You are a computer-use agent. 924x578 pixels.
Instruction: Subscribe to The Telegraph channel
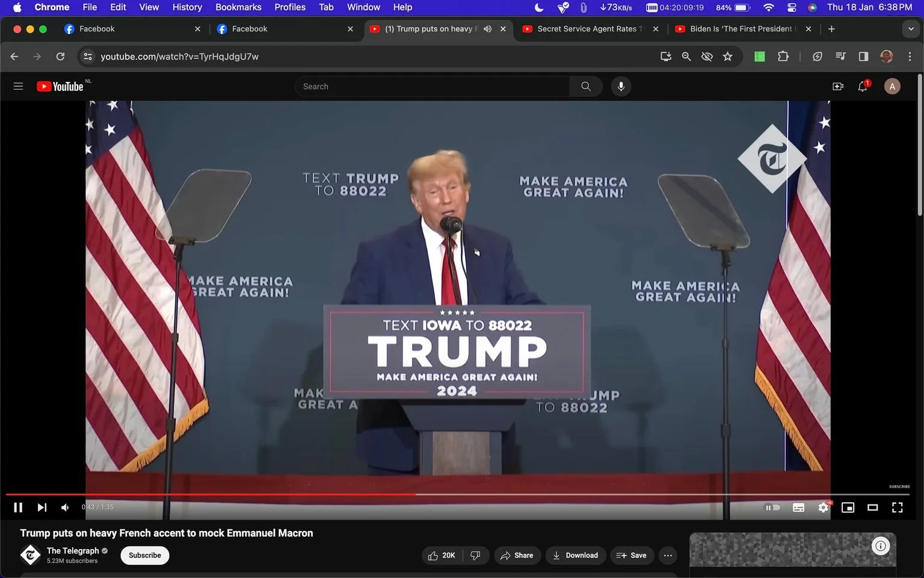click(x=145, y=555)
